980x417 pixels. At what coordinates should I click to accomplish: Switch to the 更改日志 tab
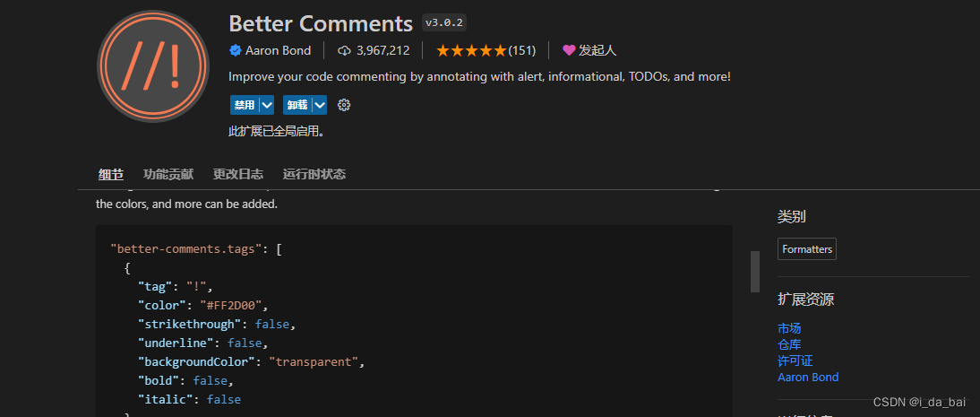click(x=238, y=175)
